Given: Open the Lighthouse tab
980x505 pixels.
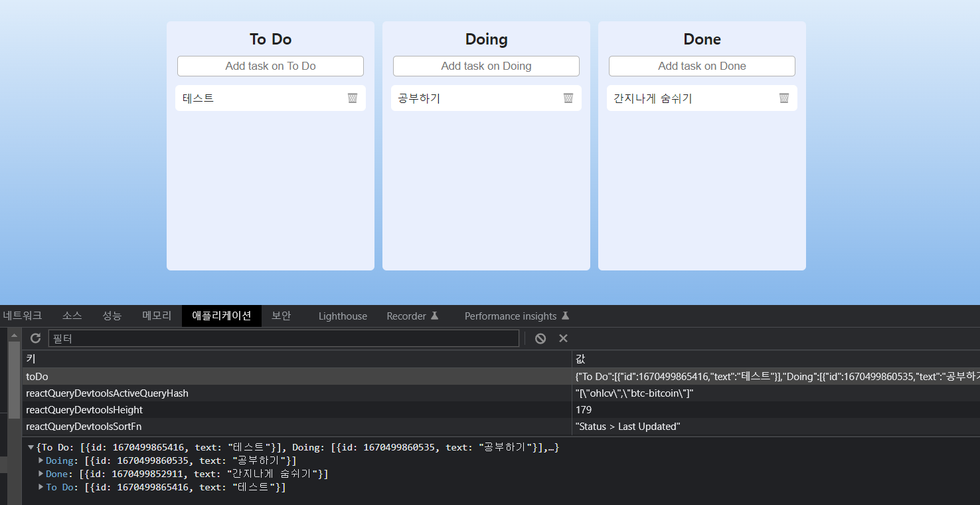Looking at the screenshot, I should (x=343, y=316).
